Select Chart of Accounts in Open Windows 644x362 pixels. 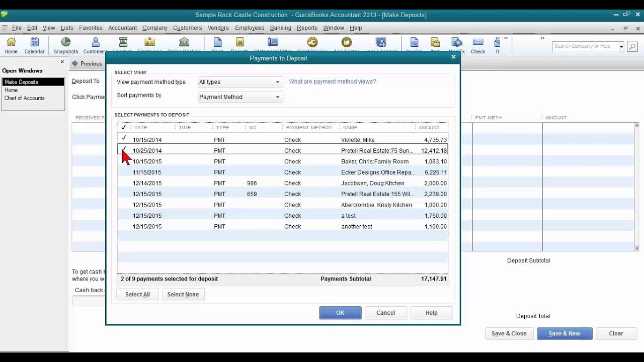coord(25,98)
